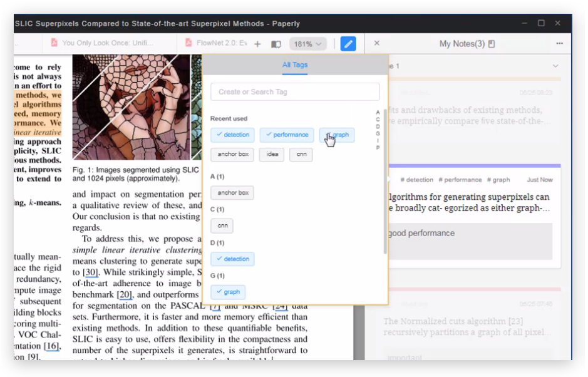This screenshot has height=377, width=588.
Task: Add a new tab with plus icon
Action: coord(257,44)
